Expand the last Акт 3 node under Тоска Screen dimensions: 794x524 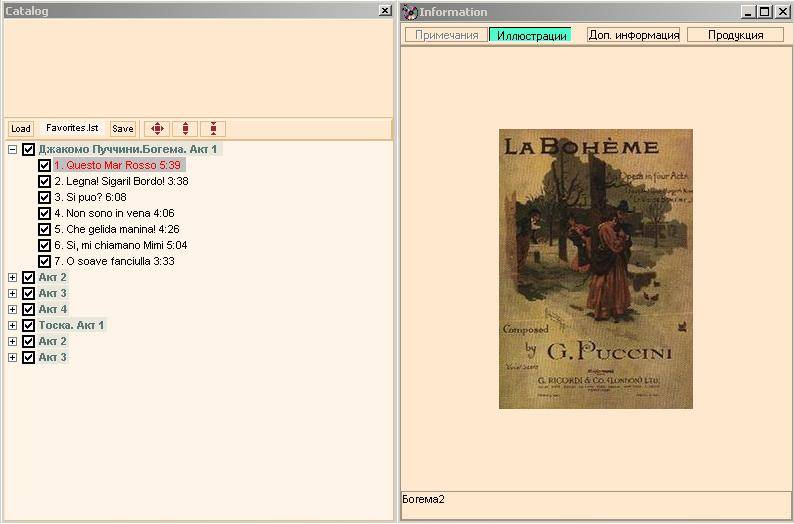coord(13,357)
